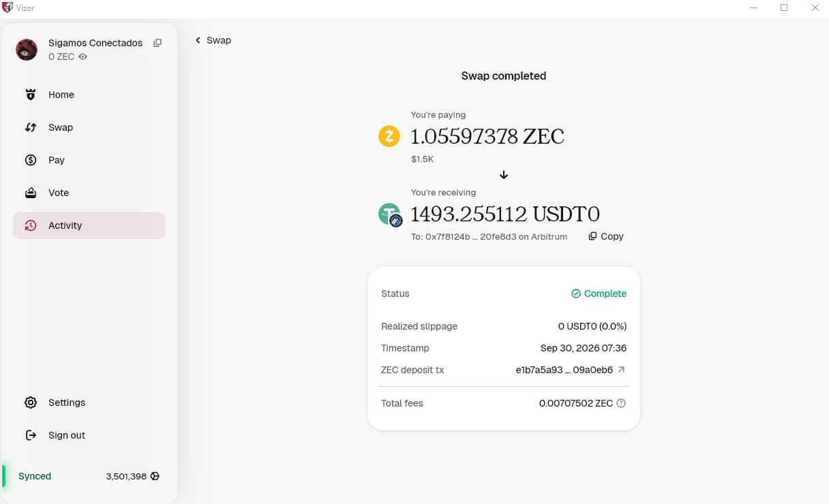Open Settings

89,403
